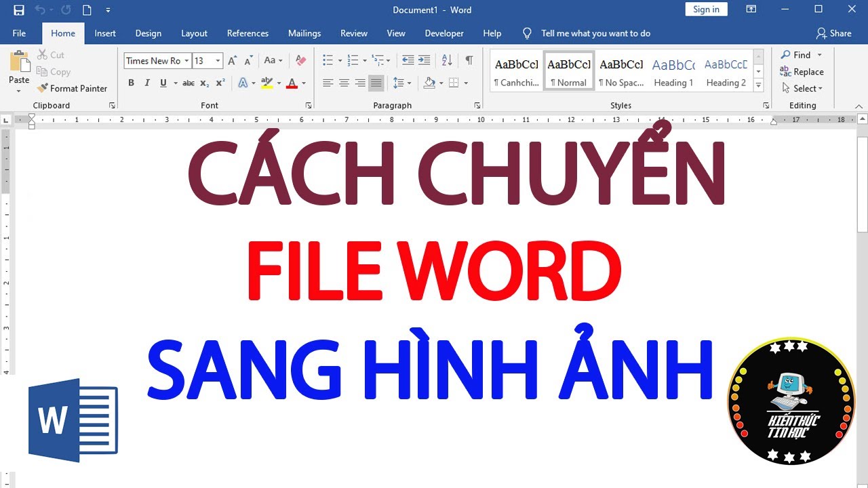Apply the red font color A button
The width and height of the screenshot is (868, 488).
[292, 83]
